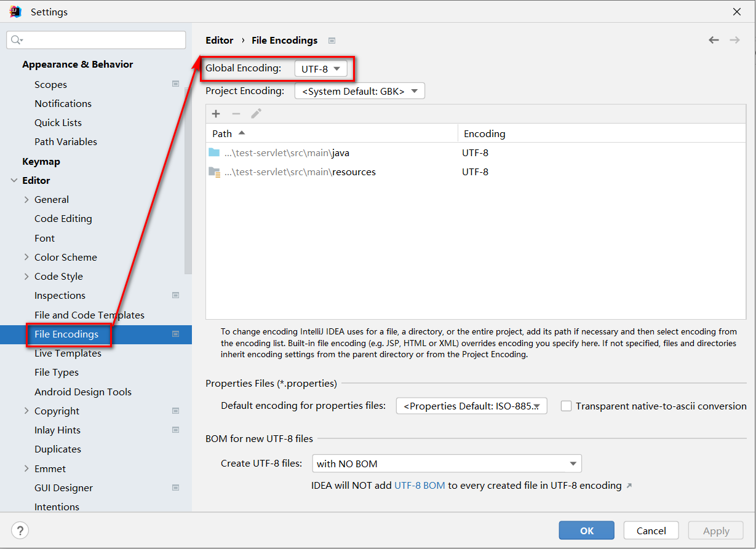Click the Add path plus icon
Image resolution: width=756 pixels, height=549 pixels.
216,114
